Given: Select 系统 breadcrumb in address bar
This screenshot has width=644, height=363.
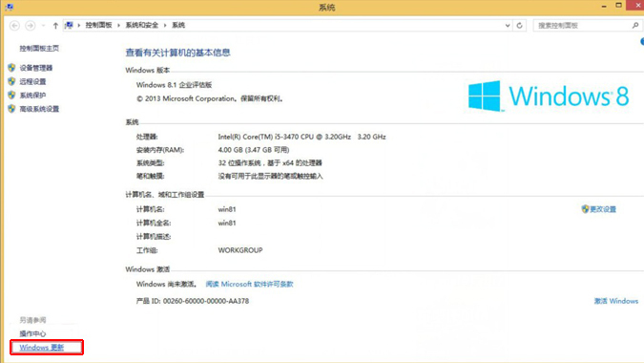Looking at the screenshot, I should point(178,25).
